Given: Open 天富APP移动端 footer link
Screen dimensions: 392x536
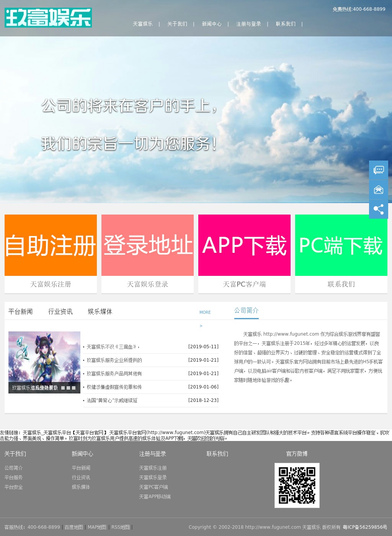Looking at the screenshot, I should (x=155, y=497).
